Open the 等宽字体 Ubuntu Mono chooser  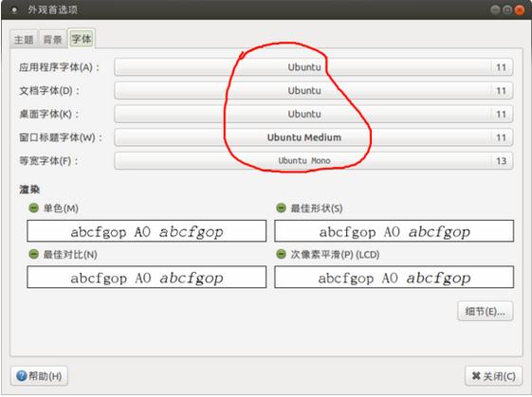click(x=314, y=161)
